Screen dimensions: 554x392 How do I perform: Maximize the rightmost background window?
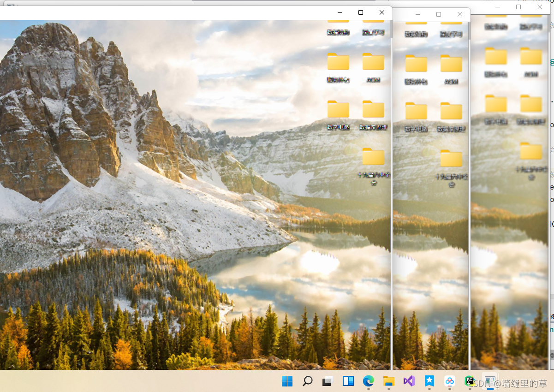518,7
